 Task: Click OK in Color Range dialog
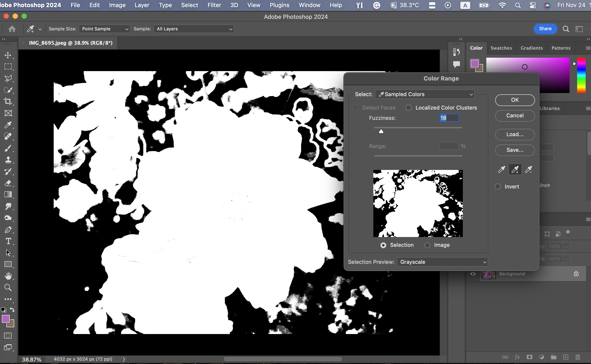[515, 100]
